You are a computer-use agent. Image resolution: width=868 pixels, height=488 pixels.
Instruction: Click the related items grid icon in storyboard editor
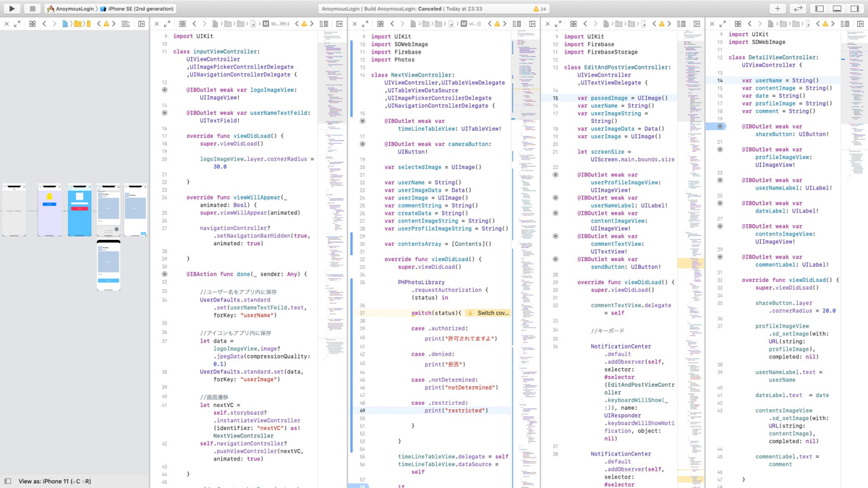coord(32,24)
